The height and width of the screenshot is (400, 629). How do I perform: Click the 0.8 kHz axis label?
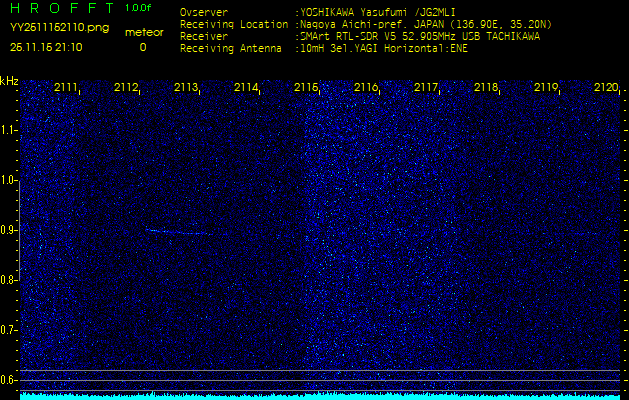coord(8,280)
